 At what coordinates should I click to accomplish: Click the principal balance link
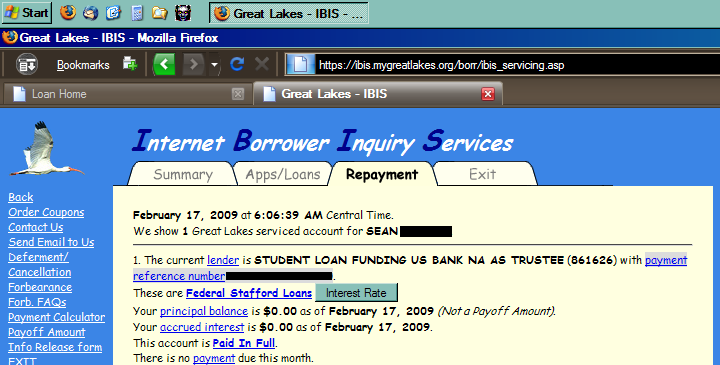click(x=204, y=311)
